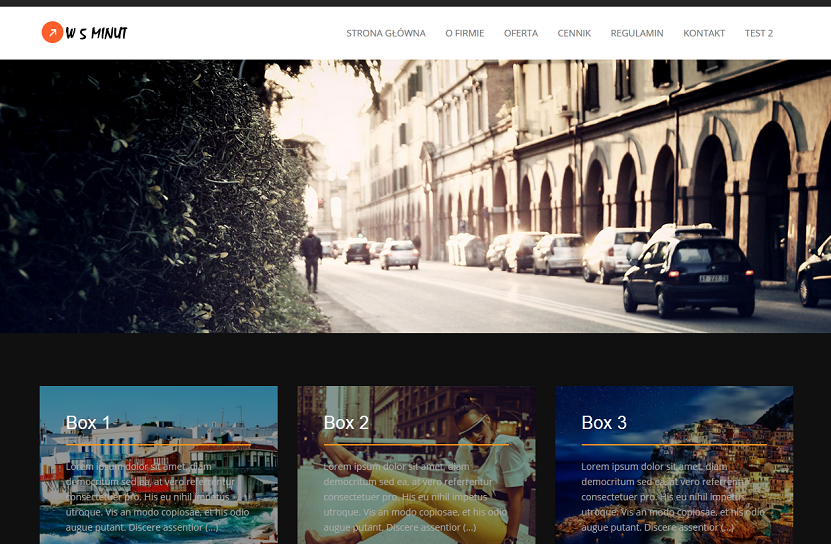Click the W S MINUT logo text

(x=97, y=34)
